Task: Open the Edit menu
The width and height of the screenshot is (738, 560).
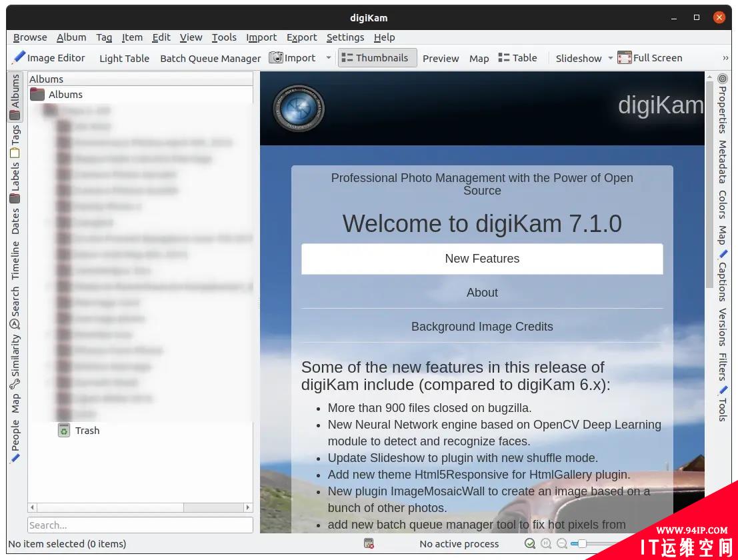Action: [161, 37]
